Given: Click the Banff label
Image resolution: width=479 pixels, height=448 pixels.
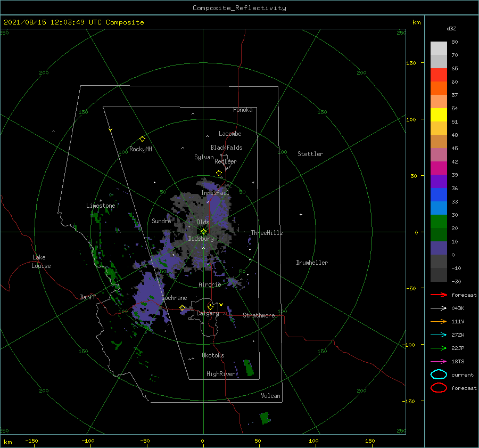Looking at the screenshot, I should point(88,297).
